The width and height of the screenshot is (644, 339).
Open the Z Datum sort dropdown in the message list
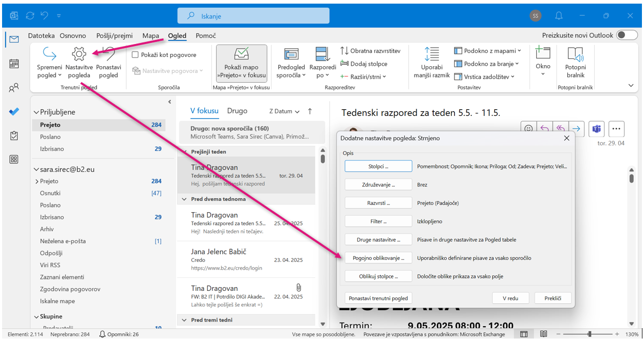point(284,111)
